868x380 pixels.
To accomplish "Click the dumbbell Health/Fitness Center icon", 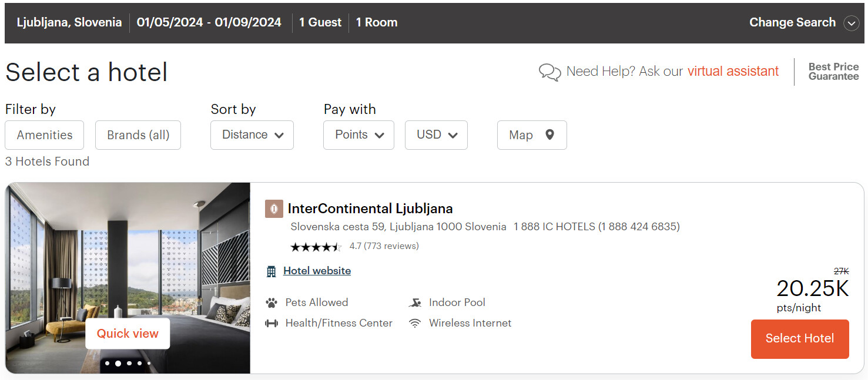I will pos(271,324).
